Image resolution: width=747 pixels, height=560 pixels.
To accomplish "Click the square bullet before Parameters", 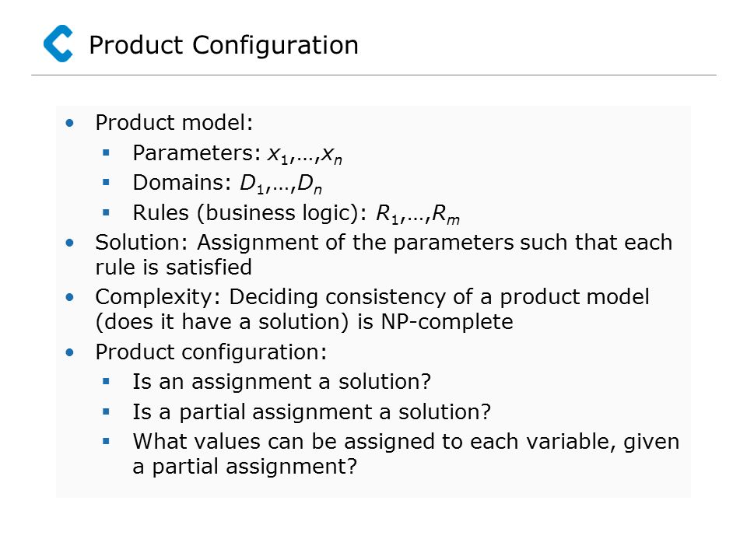I will tap(107, 153).
